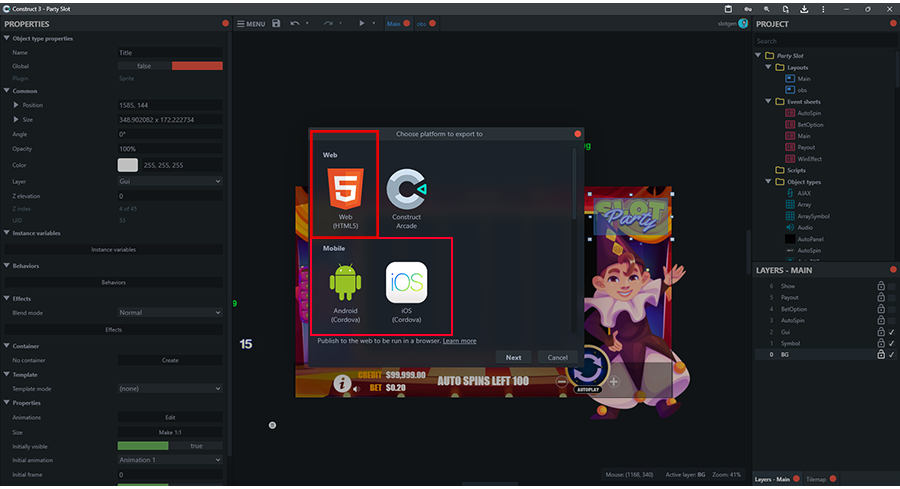Click the download/install icon in title bar
Viewport: 900px width, 489px height.
tap(804, 9)
